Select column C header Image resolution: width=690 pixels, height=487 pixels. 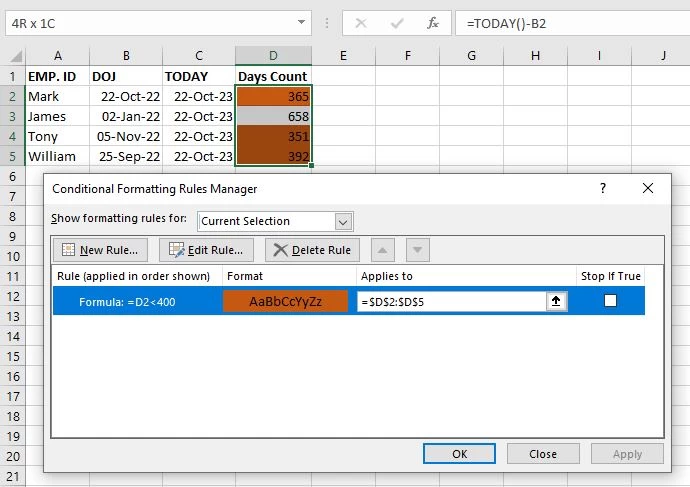(x=199, y=56)
